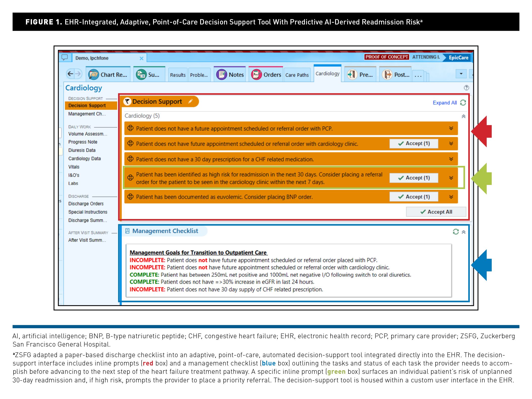Click the pencil edit icon beside Decision Support
Screen dimensions: 532x399
[191, 101]
